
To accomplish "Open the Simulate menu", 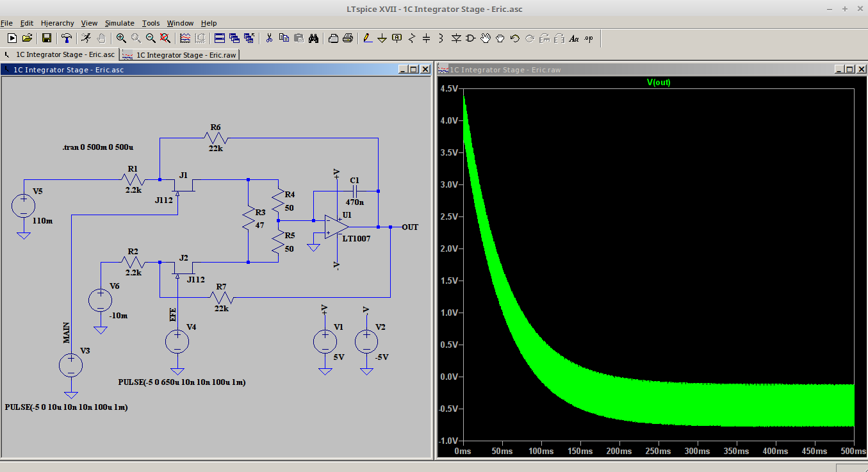I will 119,23.
